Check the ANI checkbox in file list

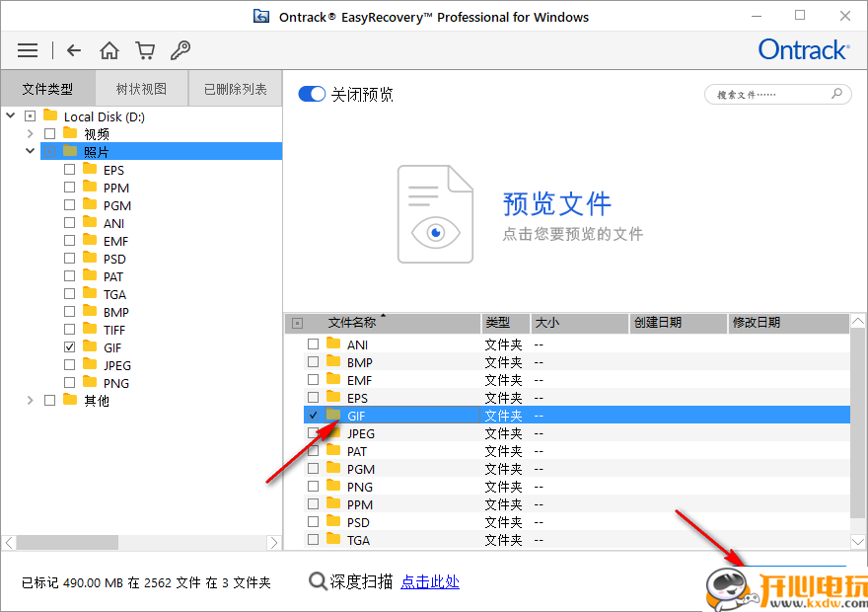[314, 344]
